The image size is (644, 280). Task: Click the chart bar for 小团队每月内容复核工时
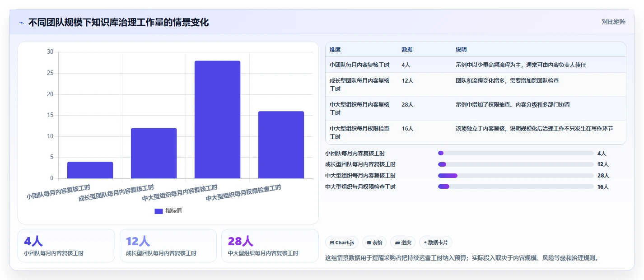90,170
